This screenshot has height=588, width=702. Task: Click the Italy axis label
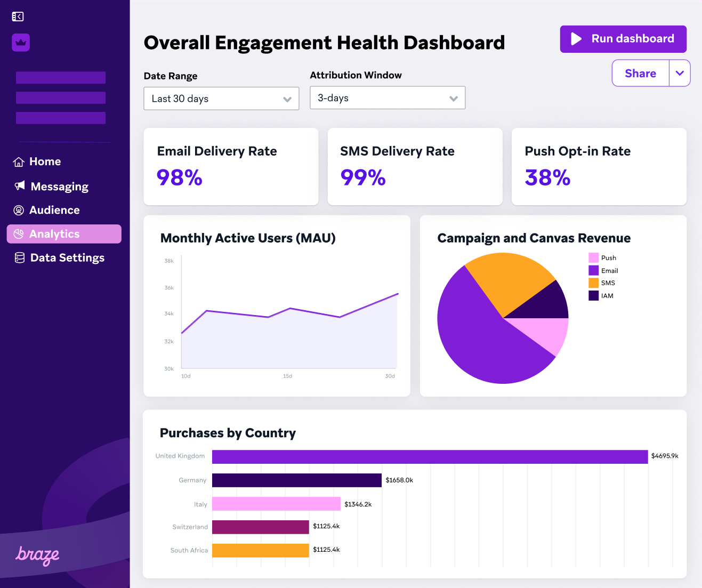200,504
